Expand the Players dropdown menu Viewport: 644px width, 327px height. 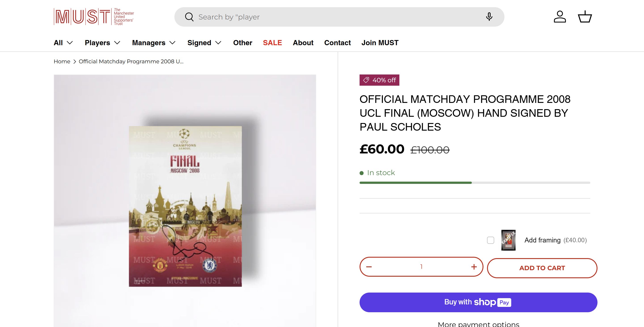point(102,43)
